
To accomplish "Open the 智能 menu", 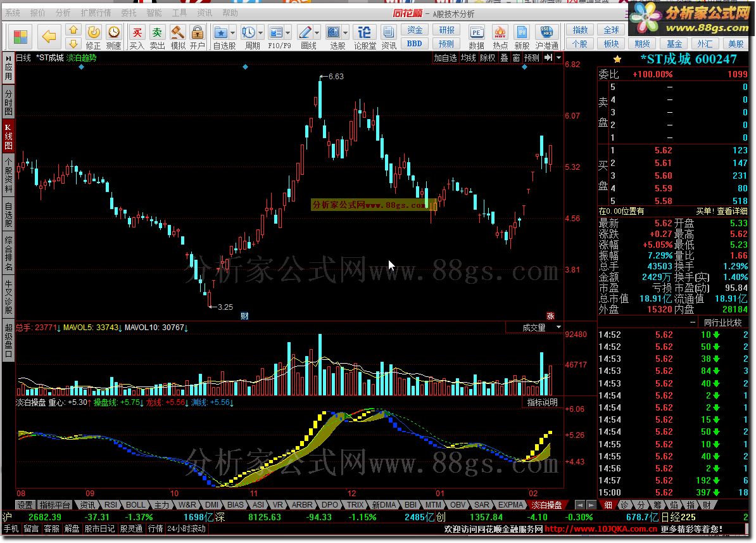I will point(154,13).
